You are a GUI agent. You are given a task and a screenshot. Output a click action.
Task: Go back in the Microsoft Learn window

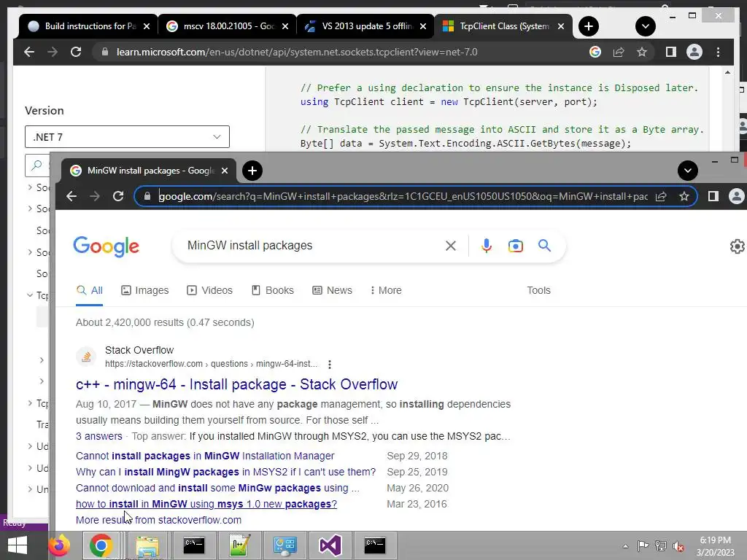pyautogui.click(x=29, y=52)
